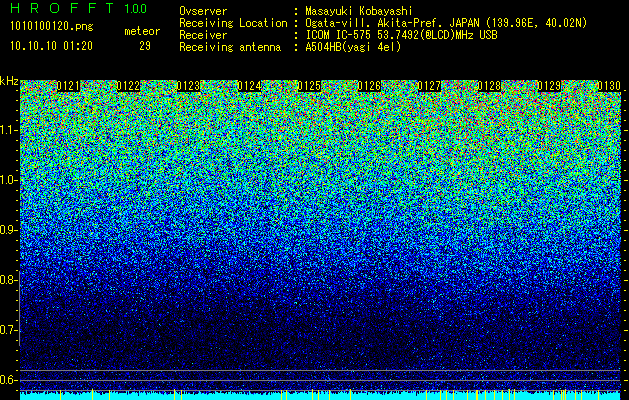Viewport: 629px width, 400px height.
Task: Click the 0.7 kHz axis label
Action: [8, 330]
